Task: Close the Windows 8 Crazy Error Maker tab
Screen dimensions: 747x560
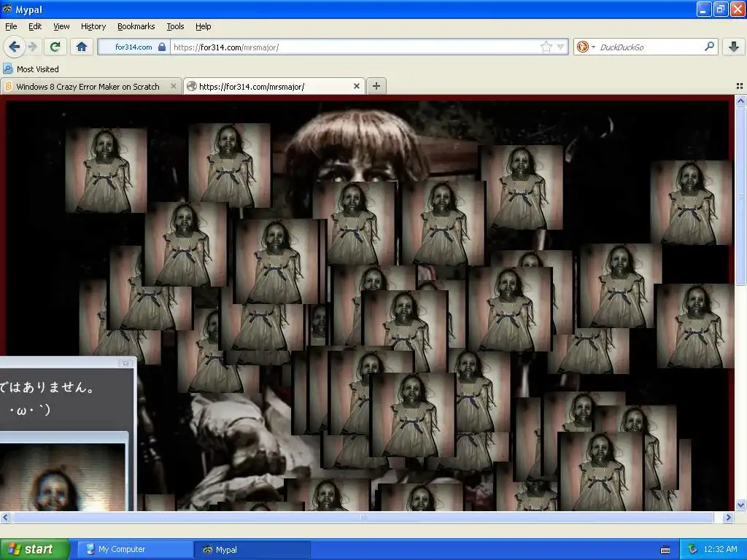Action: [x=174, y=86]
